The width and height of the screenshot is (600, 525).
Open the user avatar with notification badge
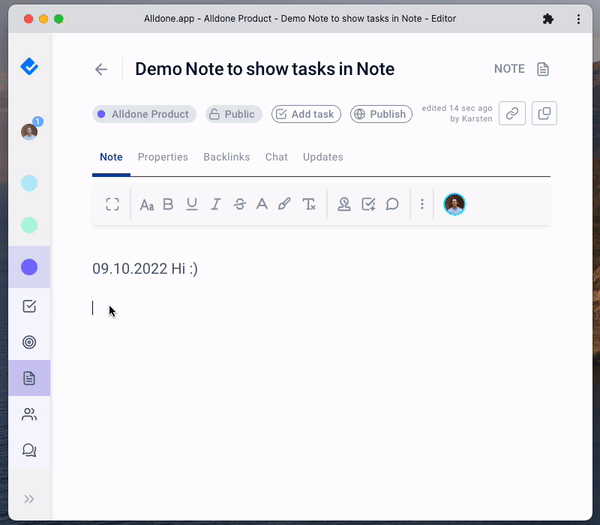pyautogui.click(x=29, y=132)
